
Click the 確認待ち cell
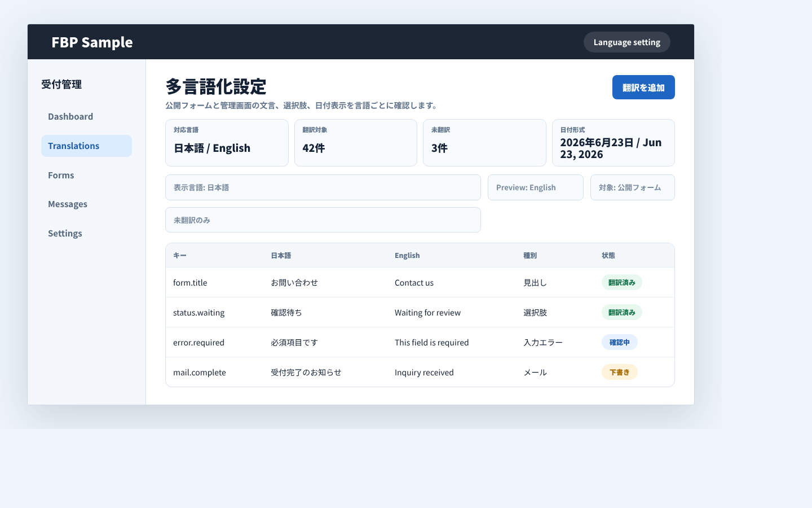point(286,313)
